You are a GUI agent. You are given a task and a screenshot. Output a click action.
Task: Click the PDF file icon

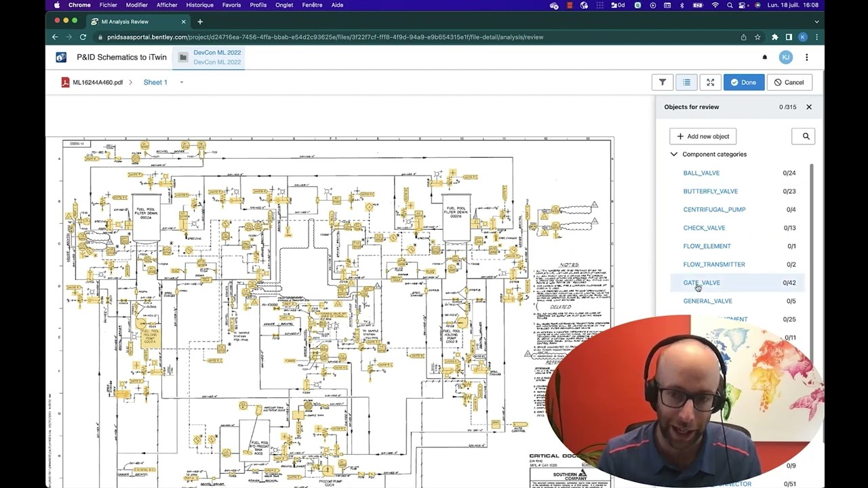tap(66, 82)
